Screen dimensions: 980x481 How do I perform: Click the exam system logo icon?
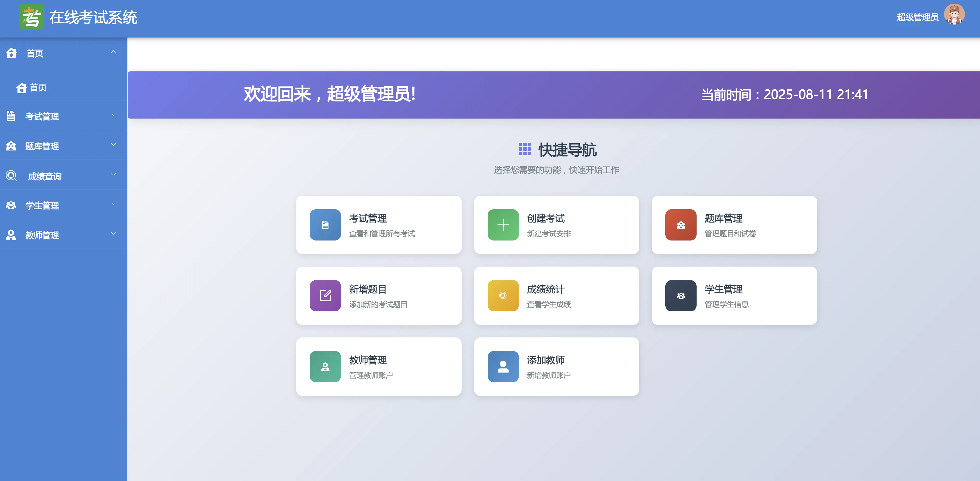tap(31, 17)
